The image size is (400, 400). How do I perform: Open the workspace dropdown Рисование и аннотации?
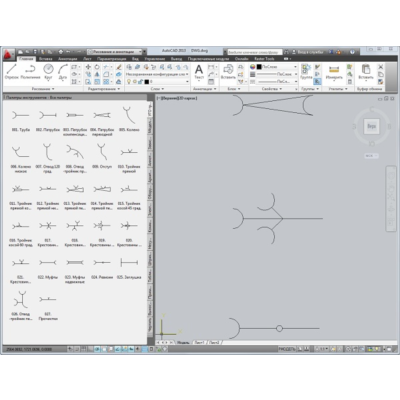[x=116, y=52]
